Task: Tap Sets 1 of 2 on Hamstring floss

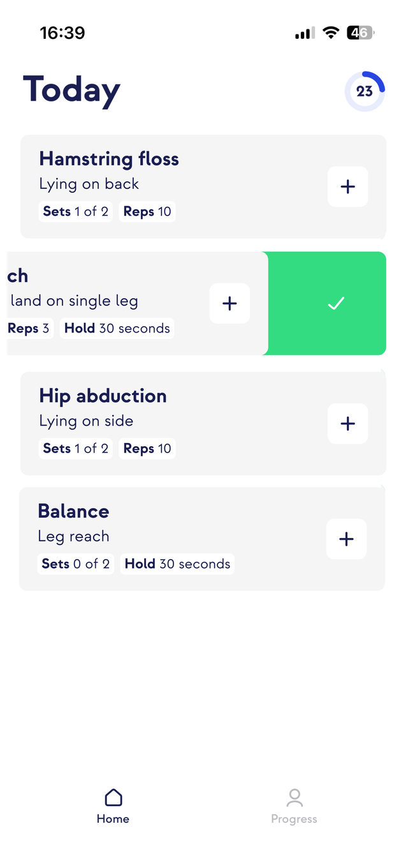Action: point(75,211)
